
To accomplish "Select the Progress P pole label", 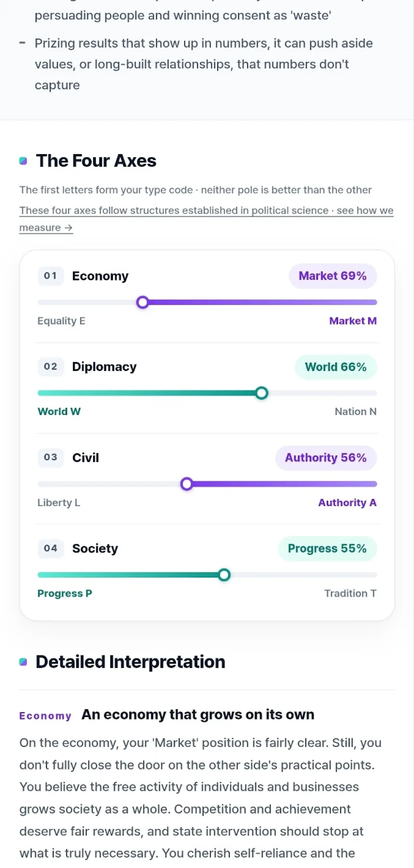I will point(65,593).
